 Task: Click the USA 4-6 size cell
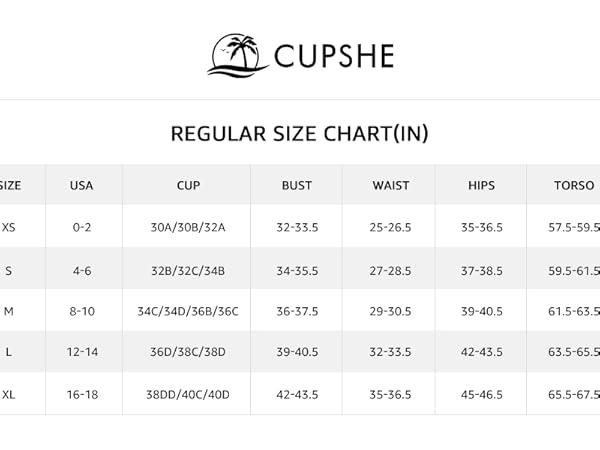82,271
